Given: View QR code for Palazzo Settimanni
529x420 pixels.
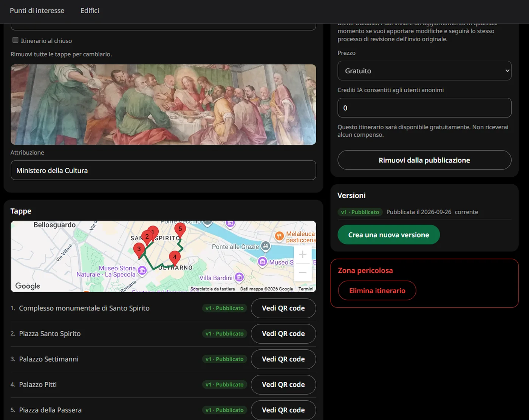Looking at the screenshot, I should pyautogui.click(x=283, y=359).
